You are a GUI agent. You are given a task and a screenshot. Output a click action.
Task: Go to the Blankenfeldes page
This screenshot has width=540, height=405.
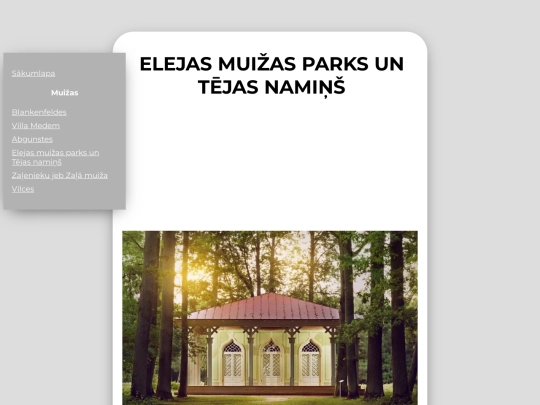[x=39, y=112]
